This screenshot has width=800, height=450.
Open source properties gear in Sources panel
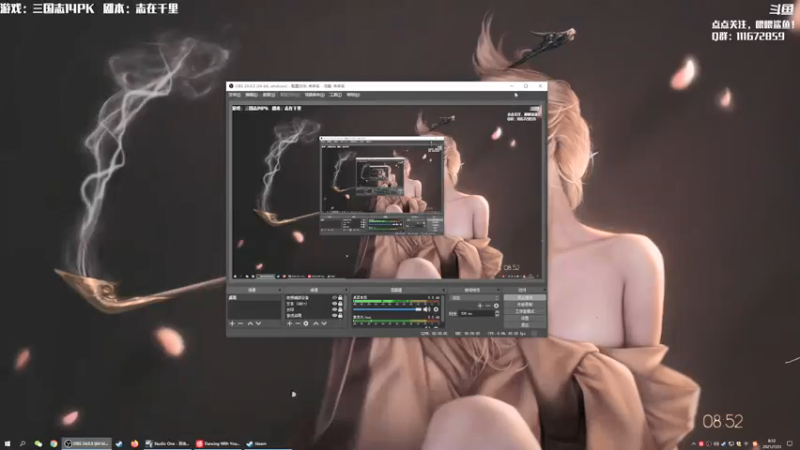tap(306, 323)
